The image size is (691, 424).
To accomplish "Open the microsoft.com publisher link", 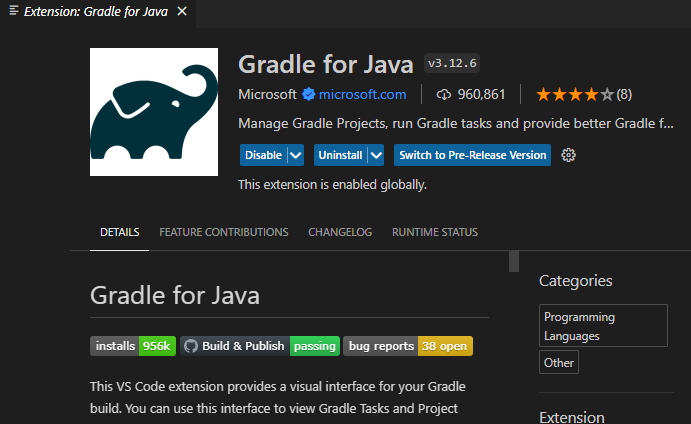I will 362,94.
